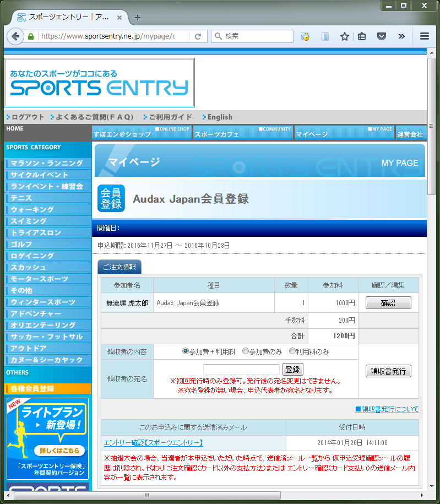The image size is (440, 504).
Task: Open マイページ navigation tab
Action: (x=344, y=133)
